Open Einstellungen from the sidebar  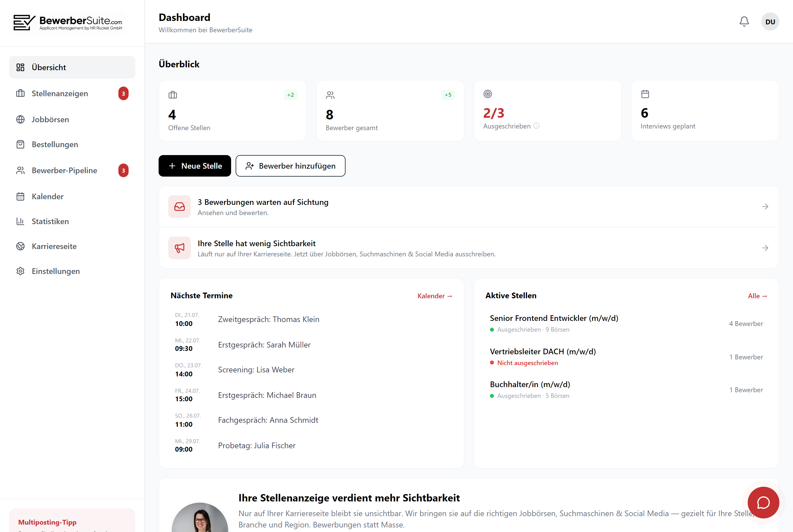[x=72, y=271]
